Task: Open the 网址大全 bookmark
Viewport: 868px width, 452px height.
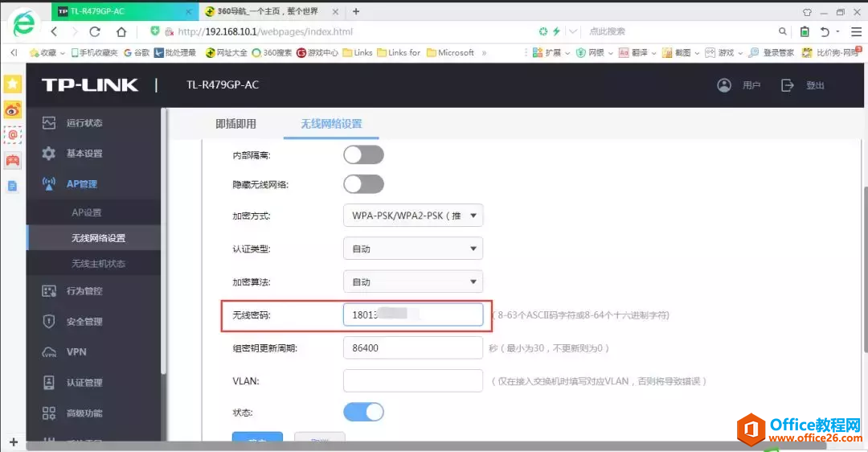Action: (227, 52)
